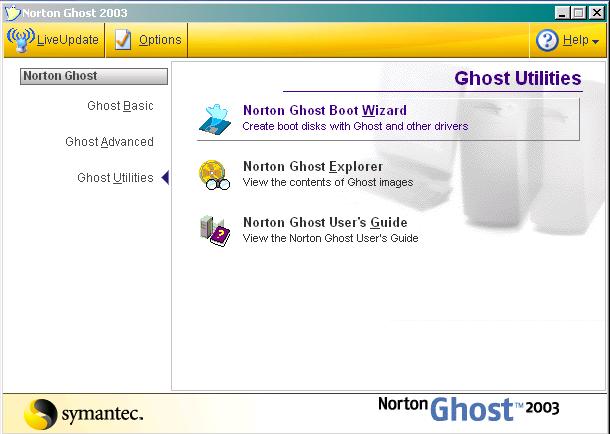Viewport: 610px width, 434px height.
Task: Open the Help dropdown arrow
Action: (x=595, y=41)
